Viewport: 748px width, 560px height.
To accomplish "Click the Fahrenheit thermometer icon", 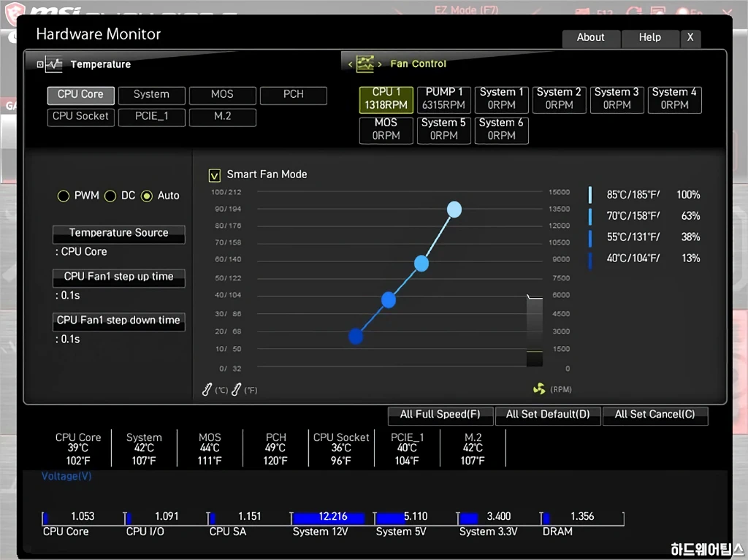I will (236, 390).
